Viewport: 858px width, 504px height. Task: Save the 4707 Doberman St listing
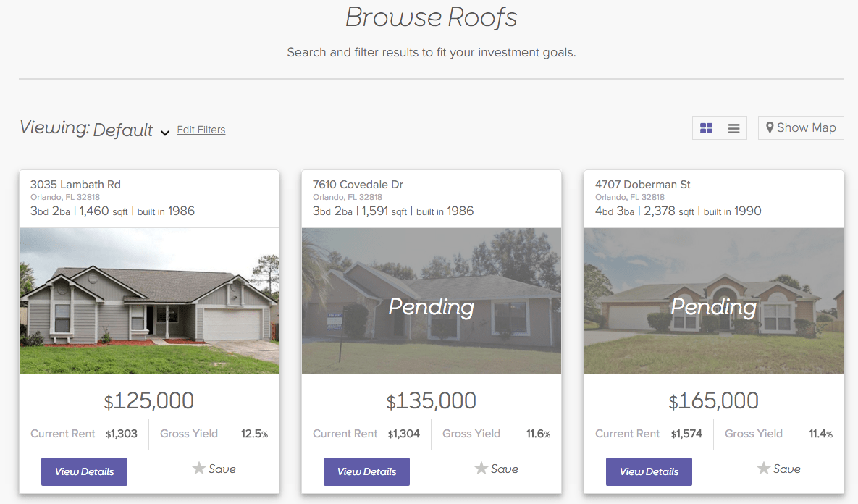(x=779, y=469)
